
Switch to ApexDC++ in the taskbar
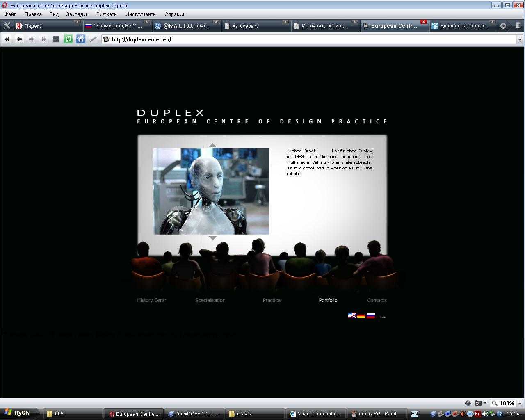194,414
